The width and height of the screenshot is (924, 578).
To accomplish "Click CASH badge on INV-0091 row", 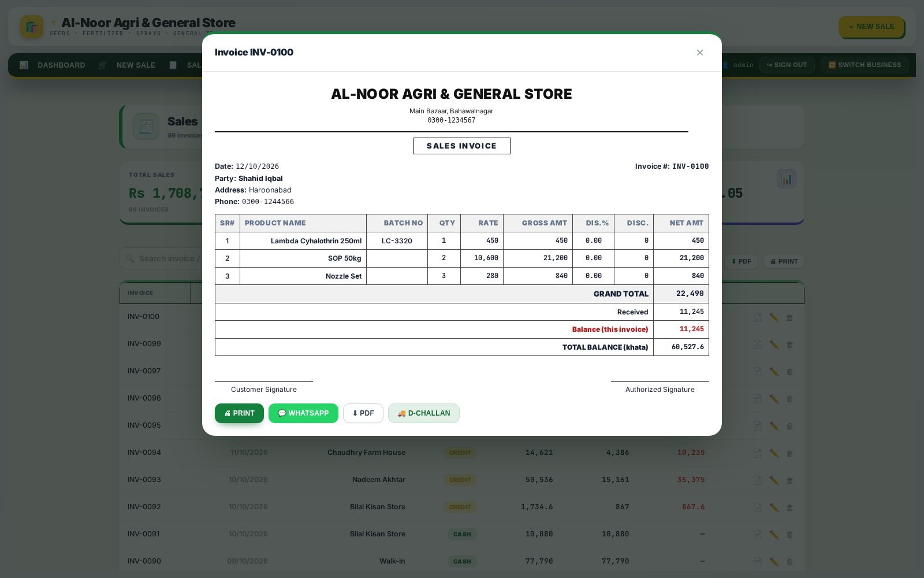I will (x=462, y=534).
